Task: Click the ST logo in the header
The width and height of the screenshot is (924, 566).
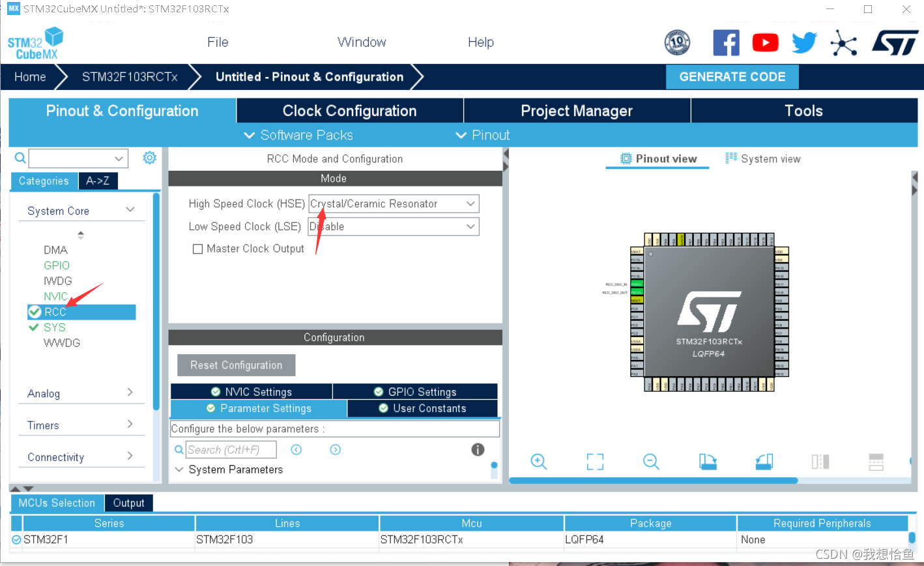Action: tap(895, 42)
